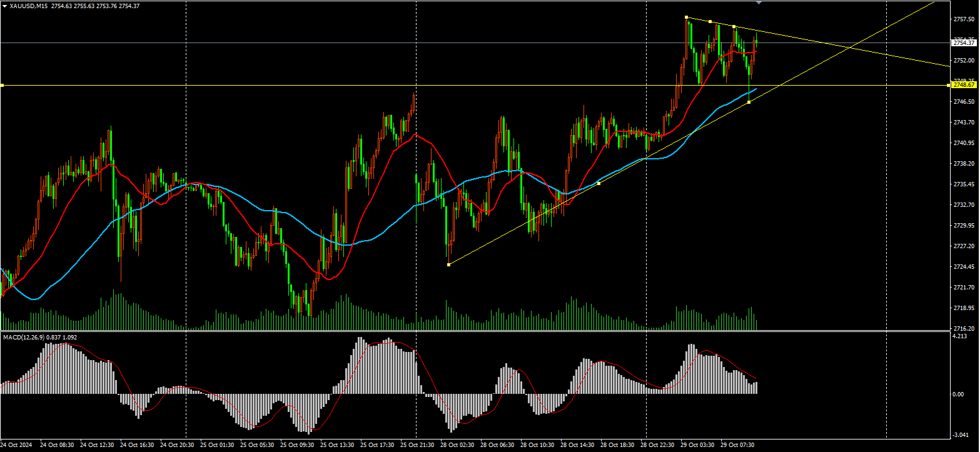Click the 25 Oct 21:30 time label
This screenshot has height=452, width=980.
417,445
